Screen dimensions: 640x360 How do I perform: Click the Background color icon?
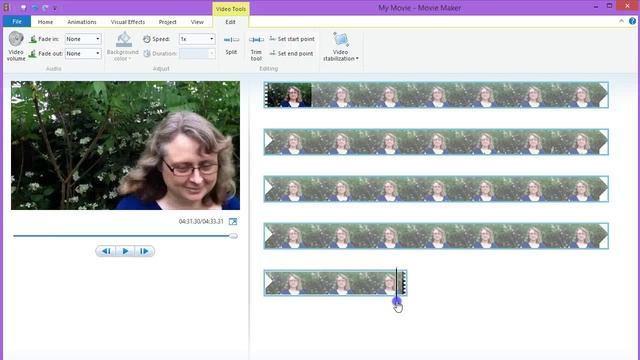coord(124,40)
